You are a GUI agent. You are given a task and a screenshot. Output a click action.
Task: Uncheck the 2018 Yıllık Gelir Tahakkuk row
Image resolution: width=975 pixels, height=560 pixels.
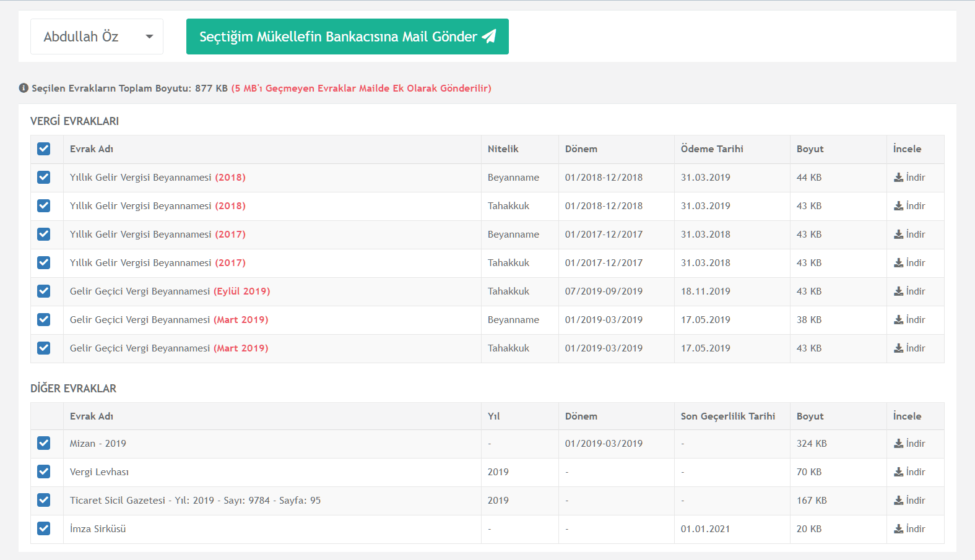coord(43,205)
